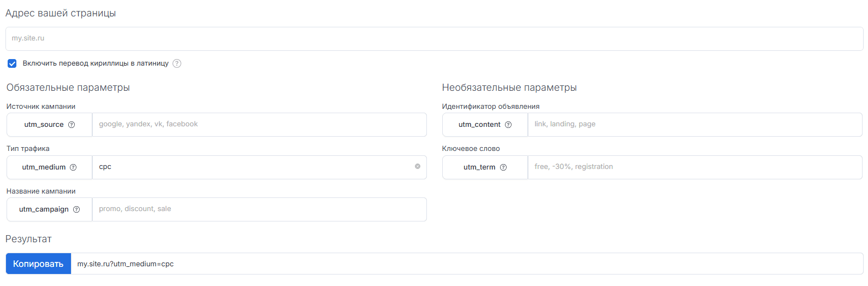Click the 'Необязательные параметры' heading

click(509, 87)
